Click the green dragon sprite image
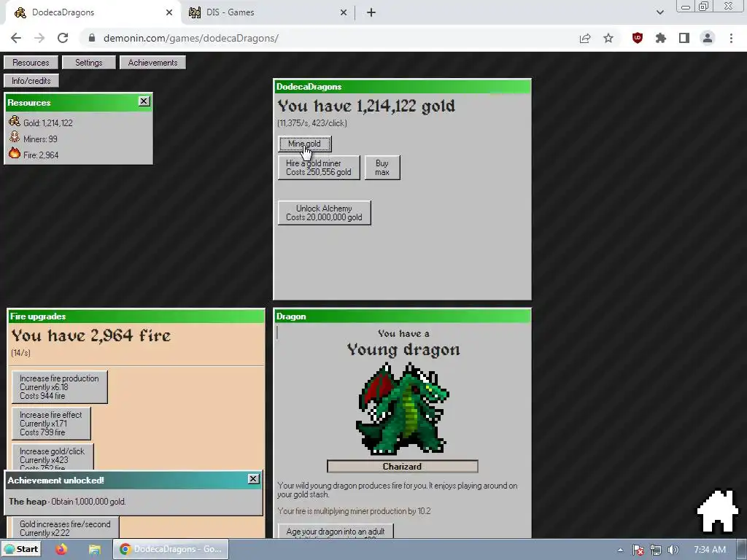The height and width of the screenshot is (560, 747). [403, 408]
